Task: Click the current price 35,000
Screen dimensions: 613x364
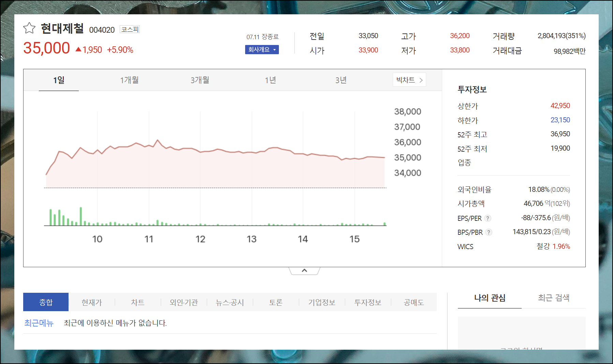Action: coord(47,48)
